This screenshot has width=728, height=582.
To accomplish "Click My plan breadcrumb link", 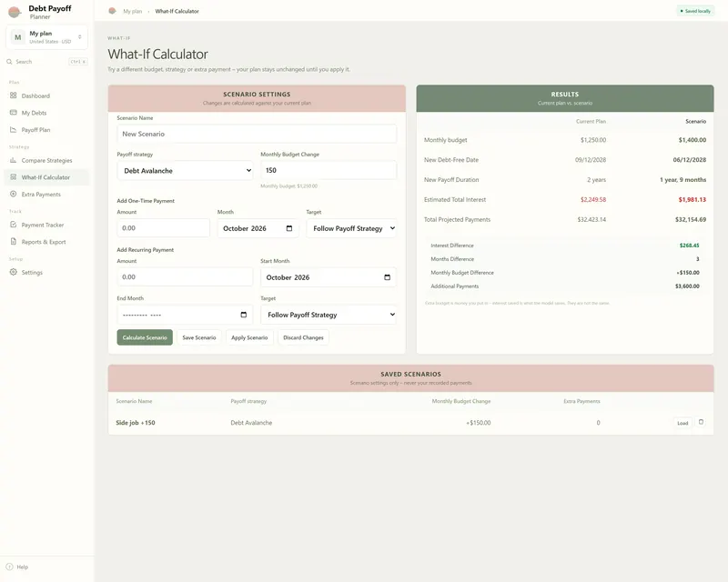I will (132, 11).
